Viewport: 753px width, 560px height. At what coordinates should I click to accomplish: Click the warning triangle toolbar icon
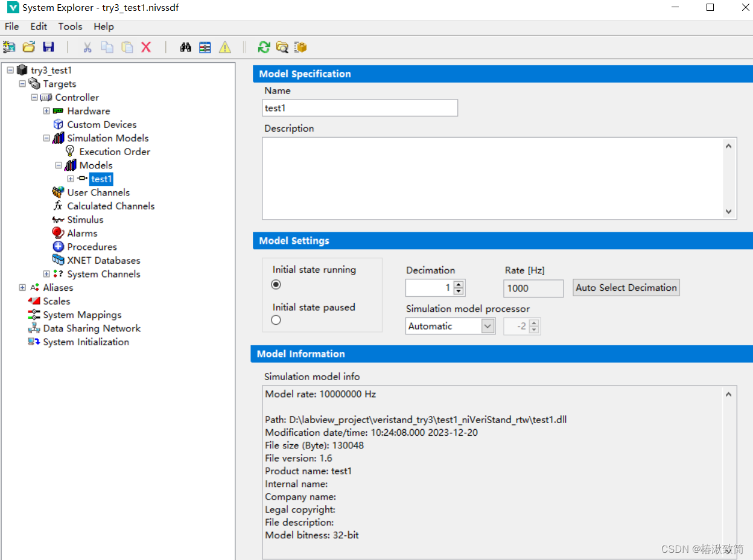click(x=224, y=46)
